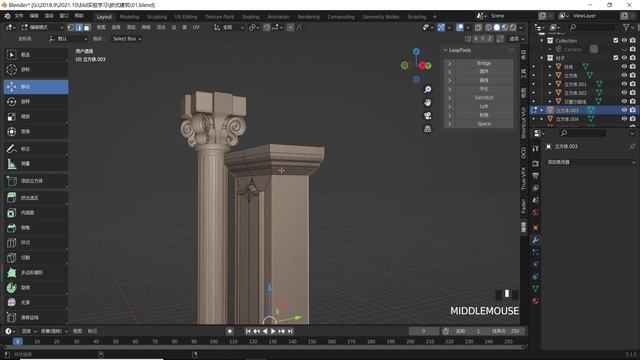The width and height of the screenshot is (640, 360).
Task: Toggle viewport overlays button
Action: point(460,27)
